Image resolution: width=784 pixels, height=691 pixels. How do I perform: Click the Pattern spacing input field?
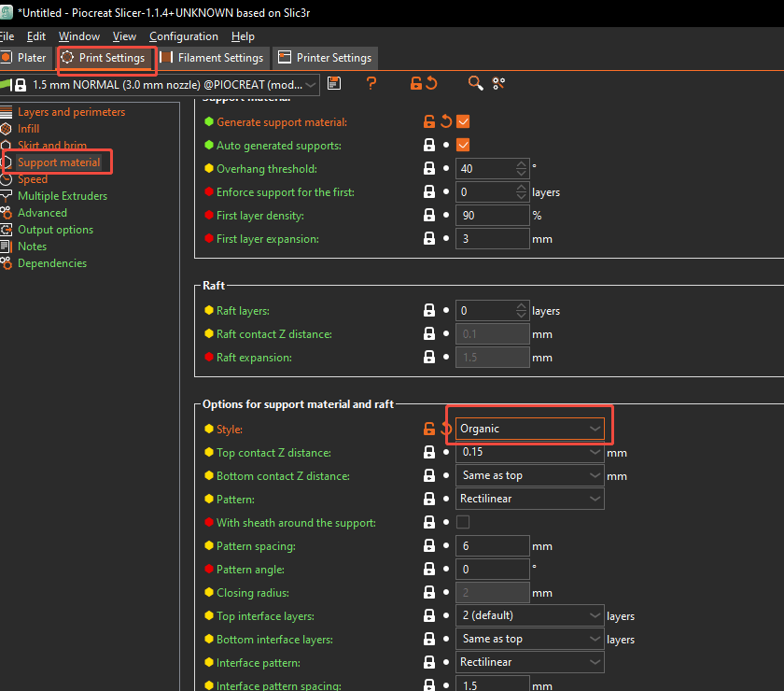[492, 546]
